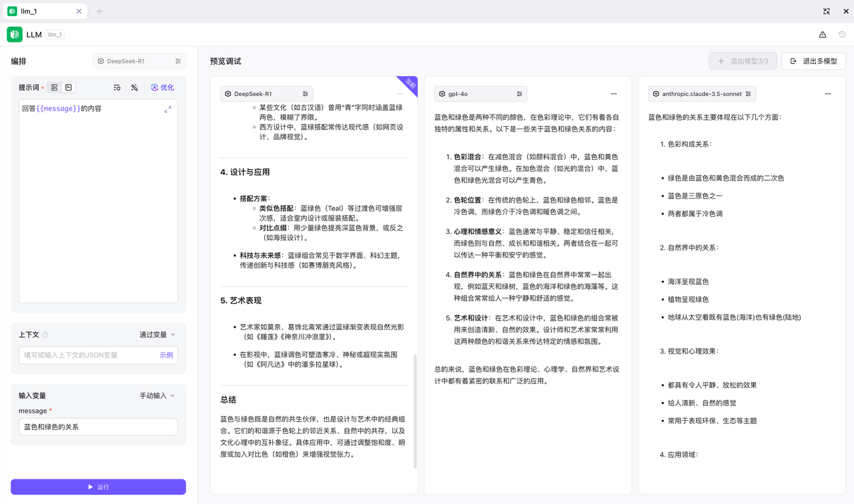Click the variable list icon beside wand
Viewport: 854px width, 504px height.
coord(117,87)
